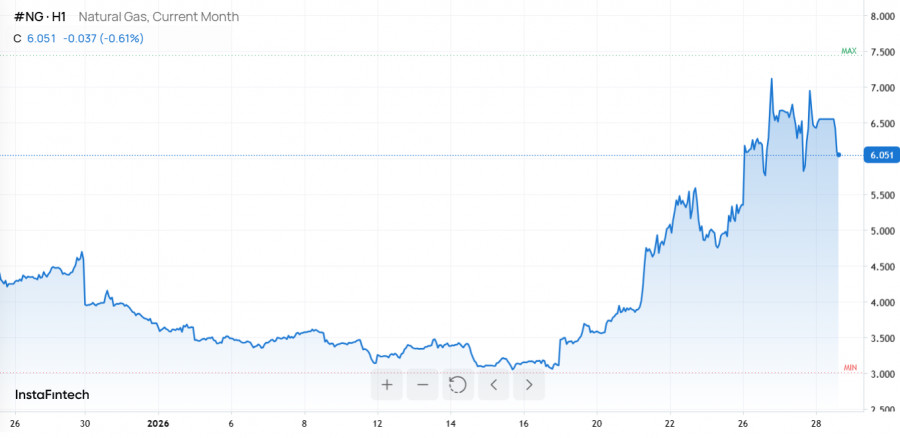Click the -0.037 (-0.61%) change value
The height and width of the screenshot is (438, 900).
[104, 38]
